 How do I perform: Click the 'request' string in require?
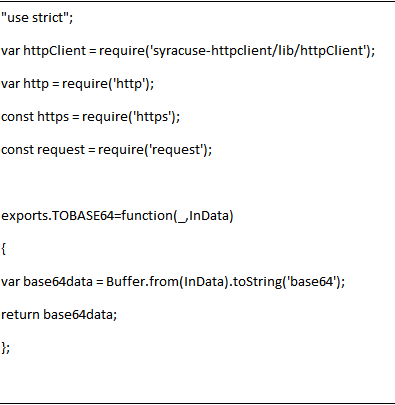click(x=176, y=150)
